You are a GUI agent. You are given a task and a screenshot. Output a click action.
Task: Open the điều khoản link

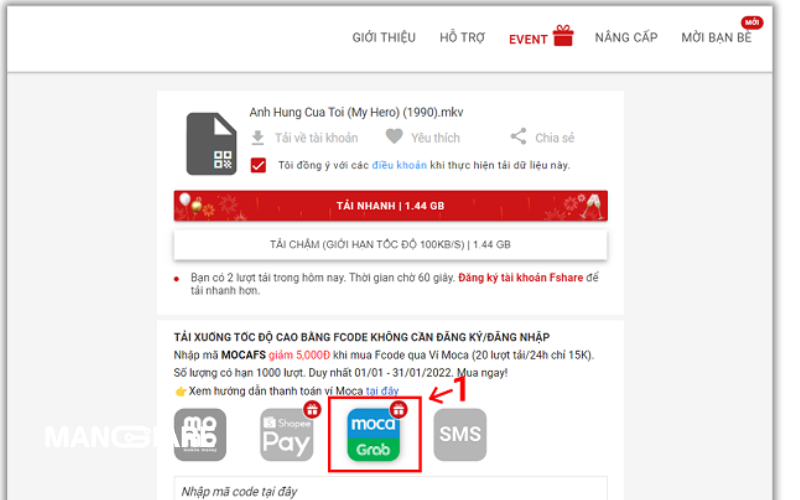point(399,165)
